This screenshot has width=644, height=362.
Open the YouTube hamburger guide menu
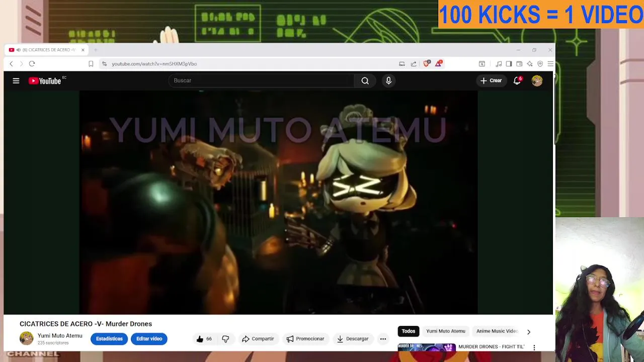(16, 80)
